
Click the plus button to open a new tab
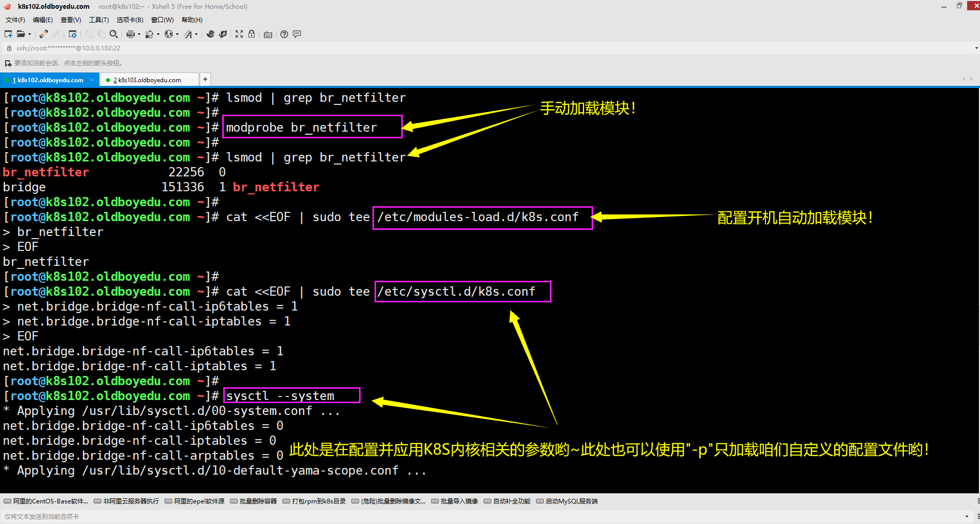[x=205, y=79]
